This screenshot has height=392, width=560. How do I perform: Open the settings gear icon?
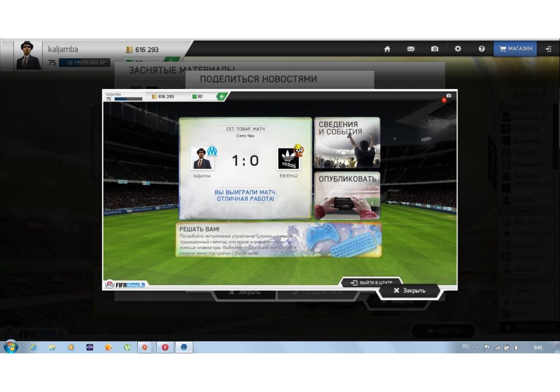coord(458,49)
